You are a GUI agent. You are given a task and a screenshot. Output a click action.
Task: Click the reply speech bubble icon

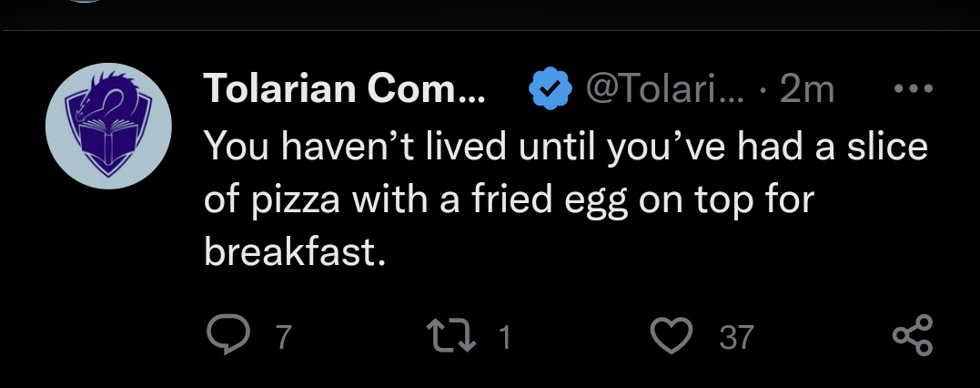[228, 335]
